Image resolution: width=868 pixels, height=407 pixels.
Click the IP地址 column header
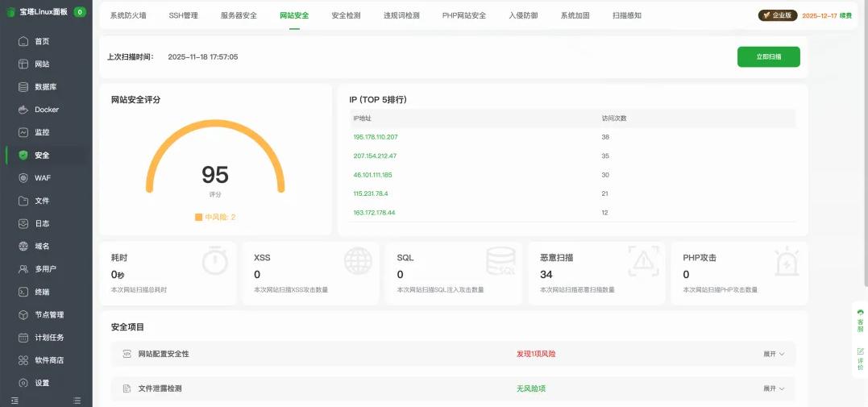pos(363,118)
